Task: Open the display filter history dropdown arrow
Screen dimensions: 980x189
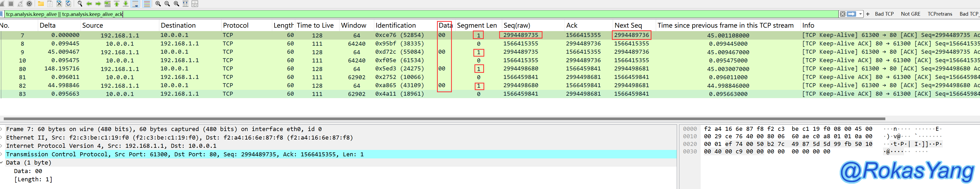Action: [x=860, y=14]
